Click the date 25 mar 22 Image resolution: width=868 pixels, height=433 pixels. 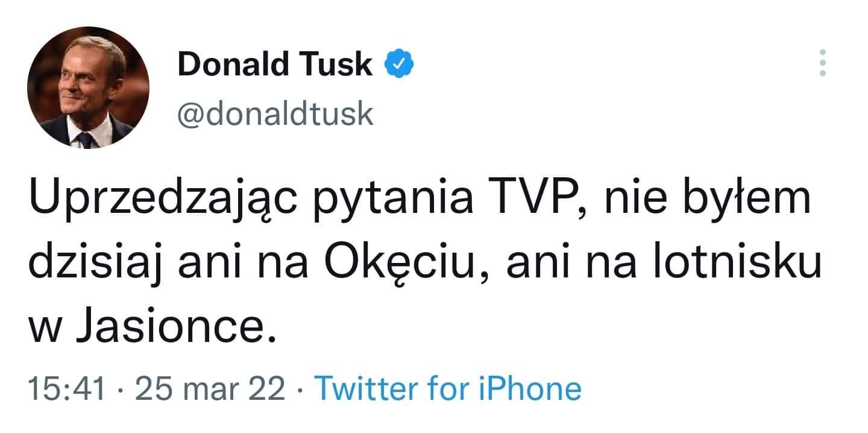pyautogui.click(x=210, y=389)
